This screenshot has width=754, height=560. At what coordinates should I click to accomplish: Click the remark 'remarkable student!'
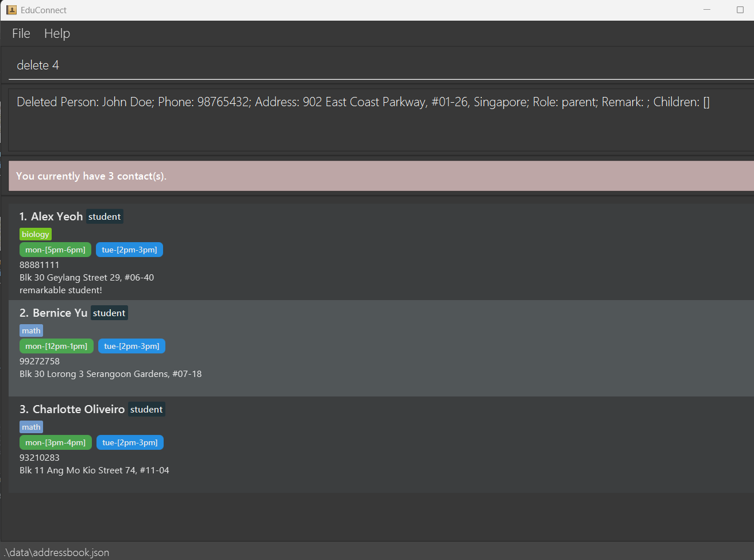coord(61,290)
